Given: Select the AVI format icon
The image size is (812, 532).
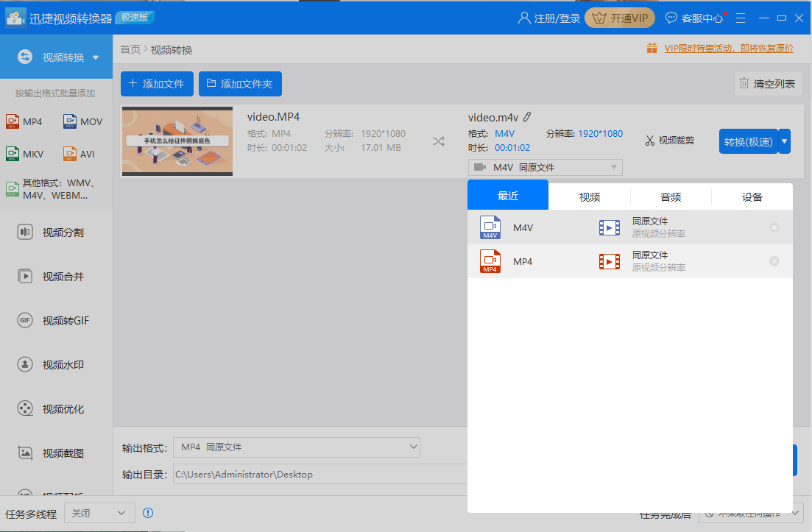Looking at the screenshot, I should (82, 154).
